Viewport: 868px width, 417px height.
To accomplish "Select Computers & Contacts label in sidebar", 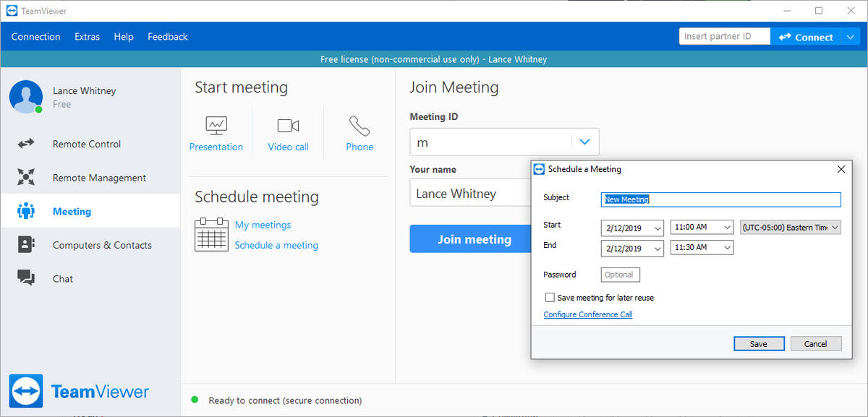I will point(102,245).
